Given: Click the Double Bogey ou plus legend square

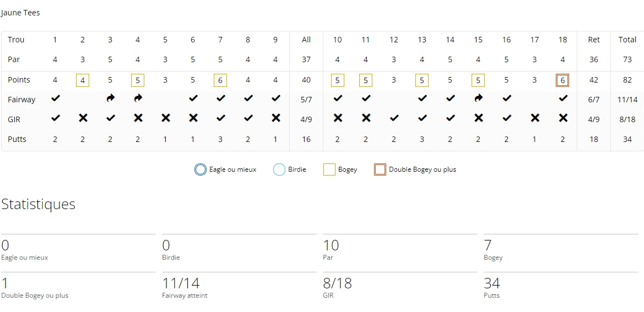Looking at the screenshot, I should pos(380,169).
